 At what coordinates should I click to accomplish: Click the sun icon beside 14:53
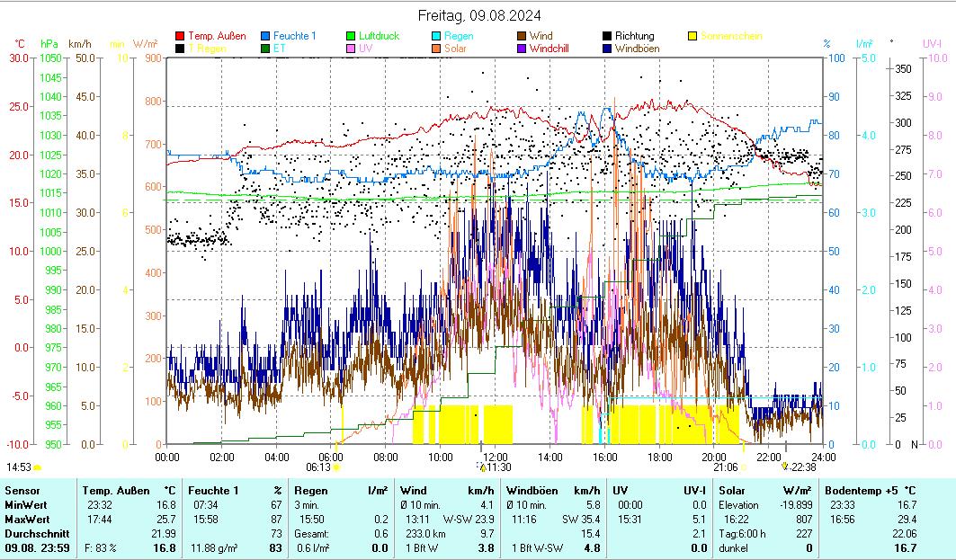click(x=38, y=467)
